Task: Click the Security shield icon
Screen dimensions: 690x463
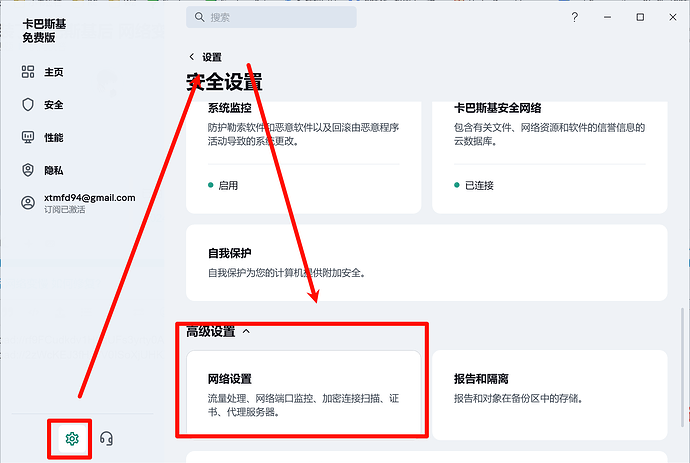Action: 28,105
